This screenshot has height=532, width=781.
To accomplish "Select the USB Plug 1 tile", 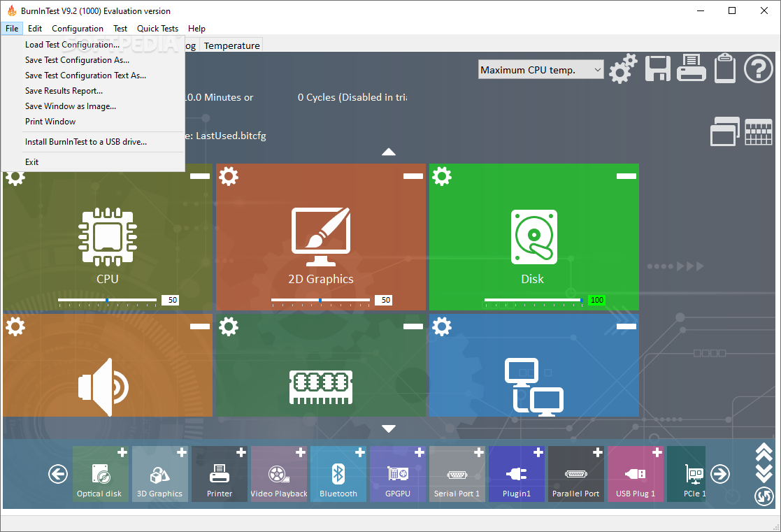I will click(x=635, y=474).
